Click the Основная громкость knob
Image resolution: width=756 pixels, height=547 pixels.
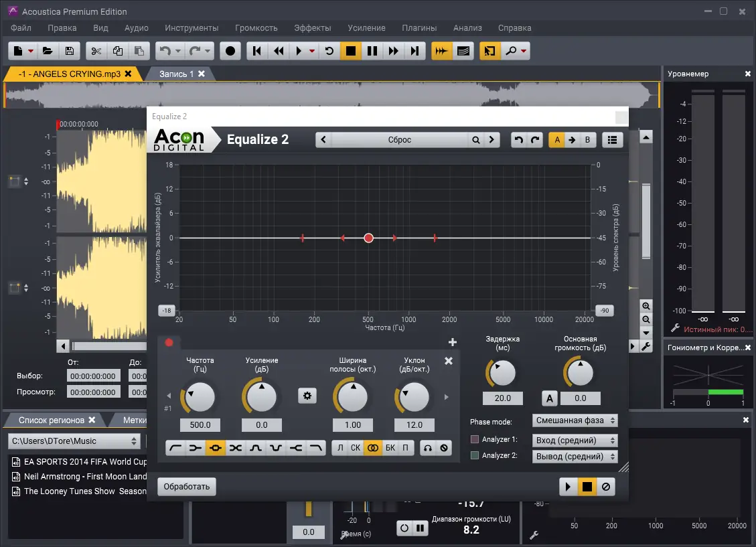[x=580, y=372]
